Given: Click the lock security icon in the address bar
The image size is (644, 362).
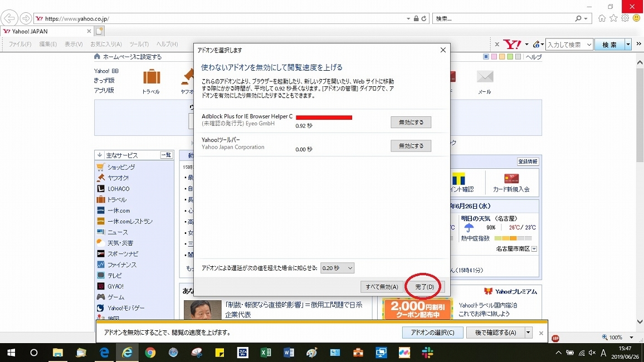Looking at the screenshot, I should click(x=416, y=18).
